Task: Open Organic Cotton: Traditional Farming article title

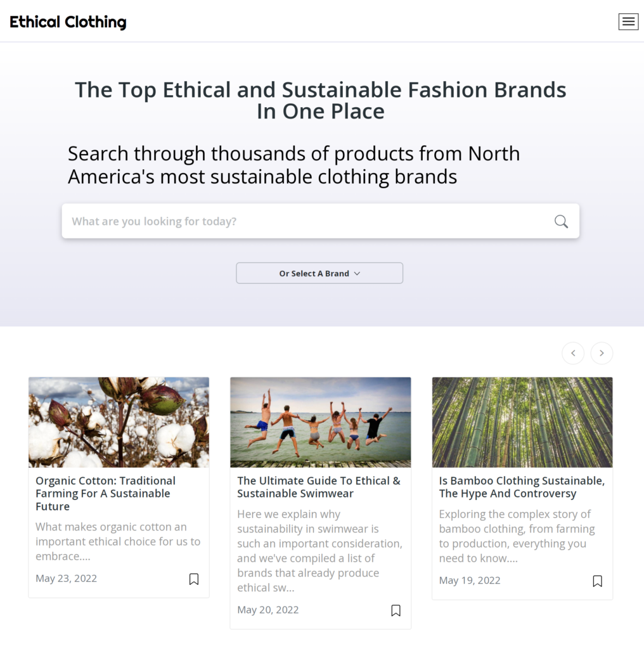Action: pos(106,493)
